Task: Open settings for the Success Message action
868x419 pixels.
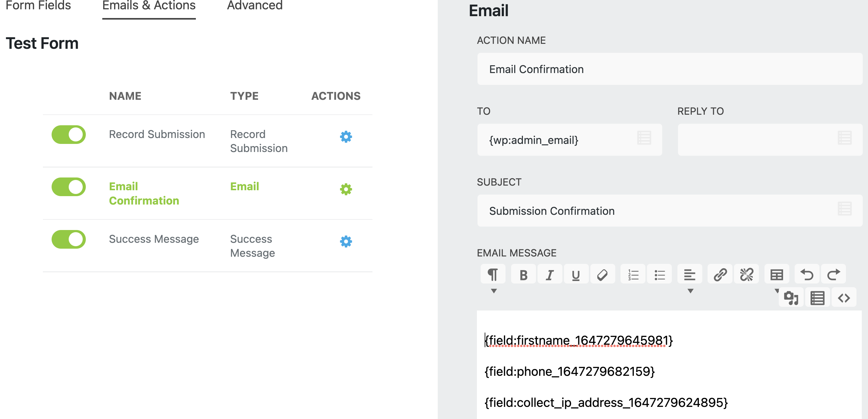Action: (x=346, y=241)
